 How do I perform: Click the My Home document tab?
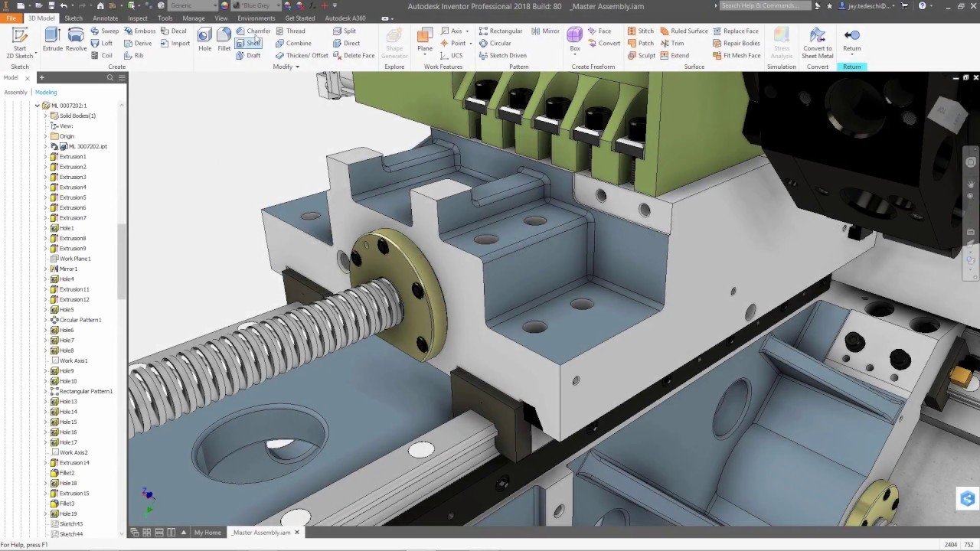[x=207, y=533]
